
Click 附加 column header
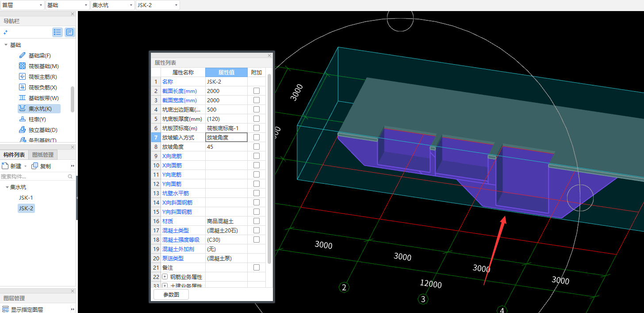(x=257, y=72)
